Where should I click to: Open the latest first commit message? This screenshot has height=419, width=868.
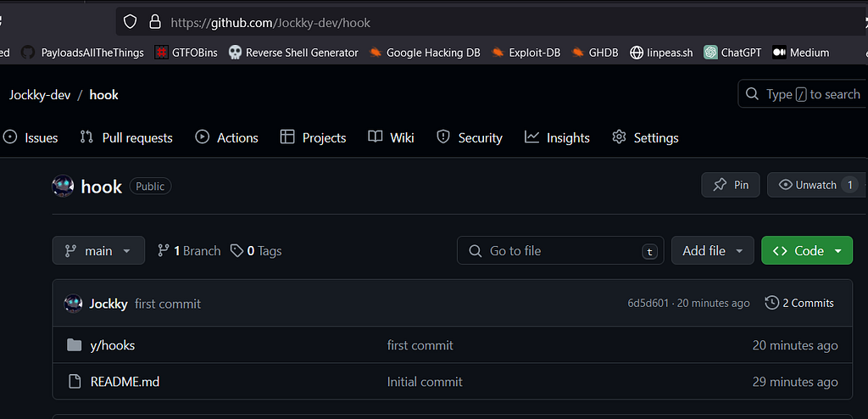tap(168, 304)
